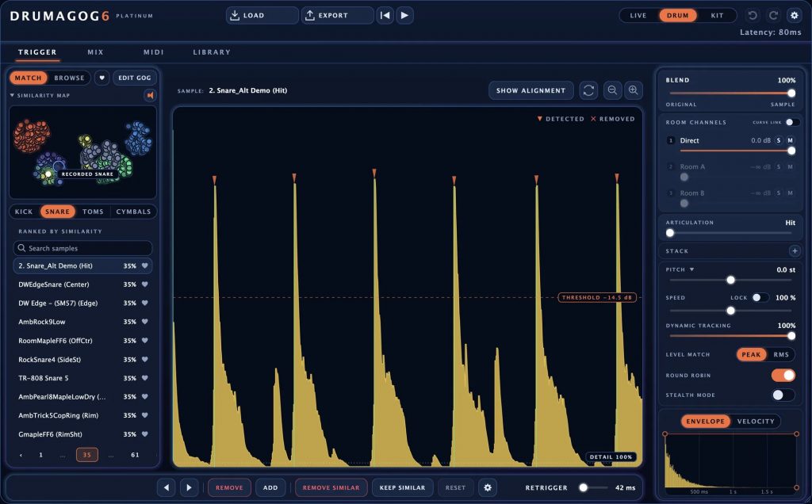Open detection settings gear icon
The height and width of the screenshot is (504, 812).
click(488, 487)
